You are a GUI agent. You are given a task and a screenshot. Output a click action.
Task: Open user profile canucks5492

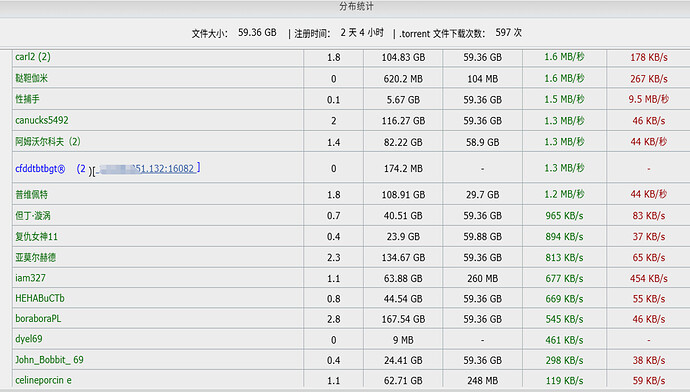point(42,120)
